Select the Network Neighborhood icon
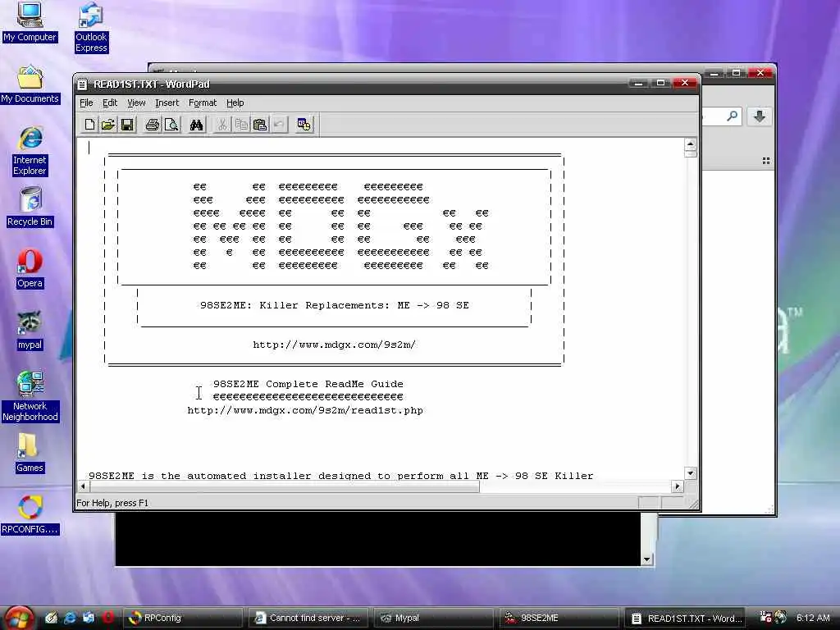This screenshot has width=840, height=630. pyautogui.click(x=30, y=397)
